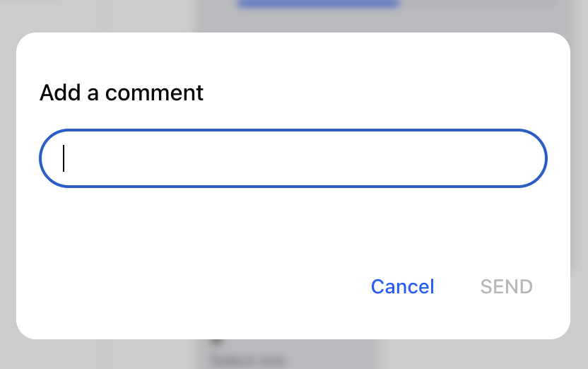This screenshot has height=369, width=588.
Task: Click the blurred blue bar behind dialog
Action: [x=318, y=4]
